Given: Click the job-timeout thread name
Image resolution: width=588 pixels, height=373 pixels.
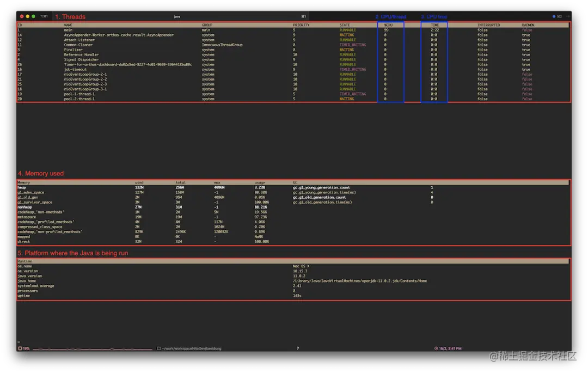Looking at the screenshot, I should [75, 69].
